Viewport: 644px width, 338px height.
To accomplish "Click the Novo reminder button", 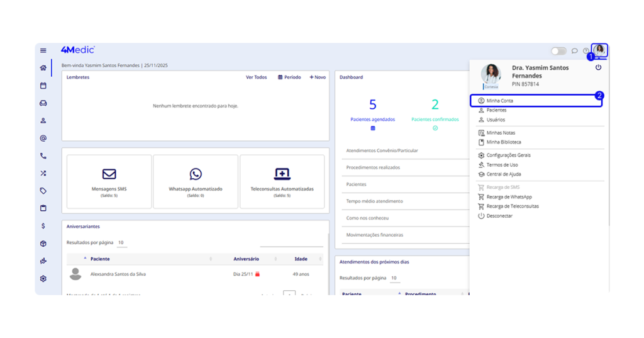I will (x=318, y=77).
